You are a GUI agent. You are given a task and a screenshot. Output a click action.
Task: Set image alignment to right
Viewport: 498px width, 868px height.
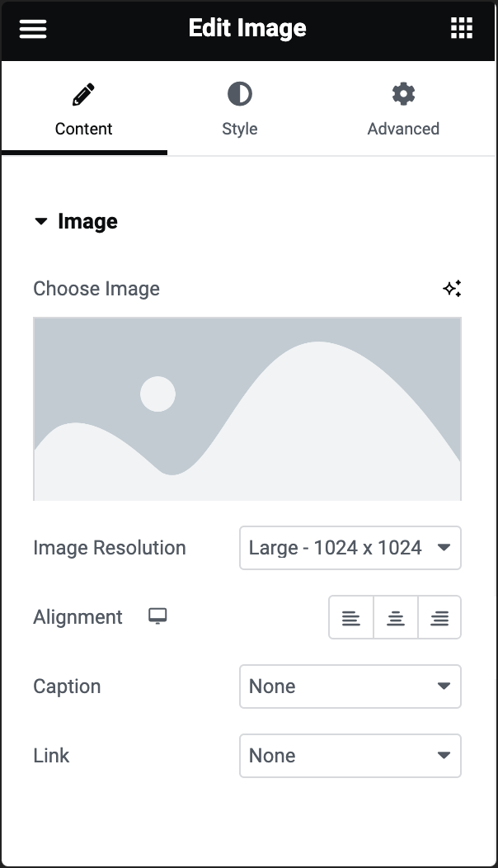coord(439,617)
